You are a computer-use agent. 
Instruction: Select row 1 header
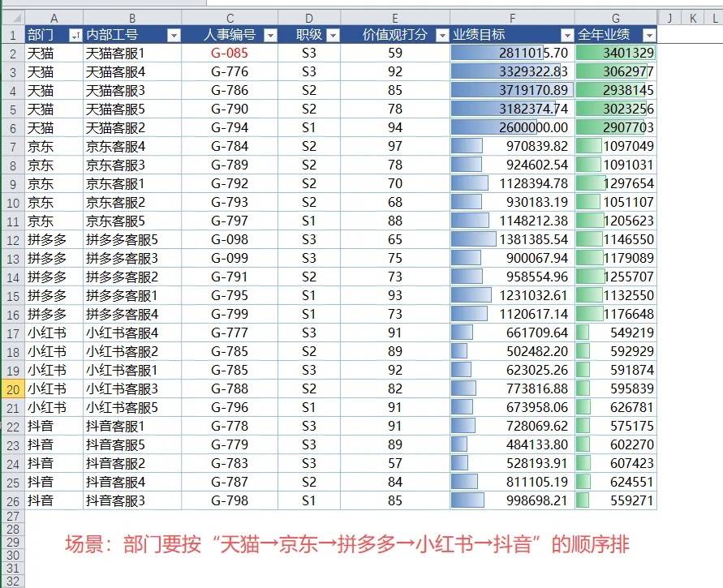13,35
